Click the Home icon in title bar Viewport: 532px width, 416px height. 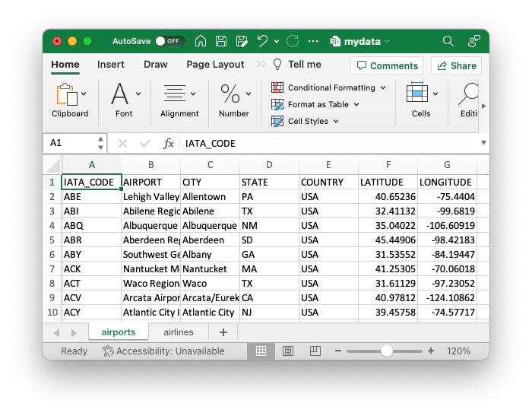(x=201, y=41)
